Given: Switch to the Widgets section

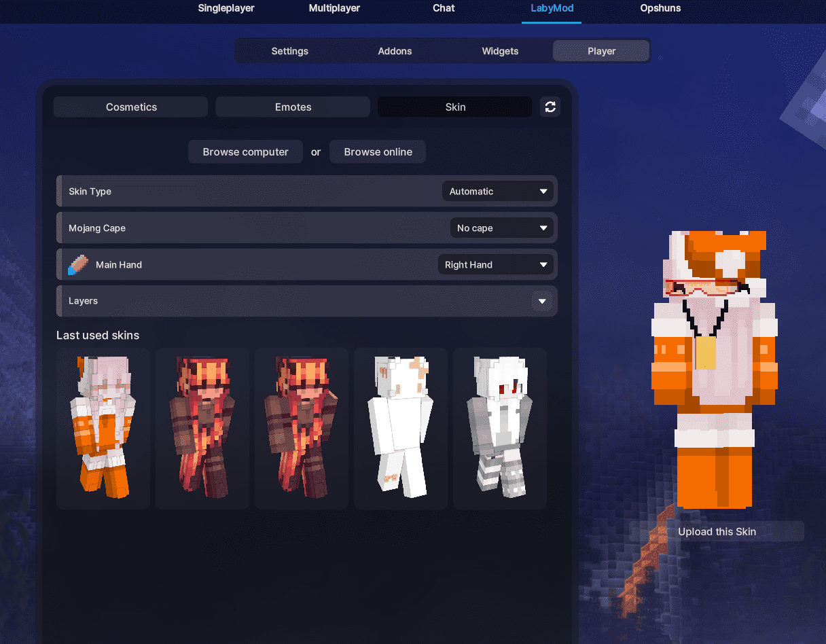Looking at the screenshot, I should (500, 51).
